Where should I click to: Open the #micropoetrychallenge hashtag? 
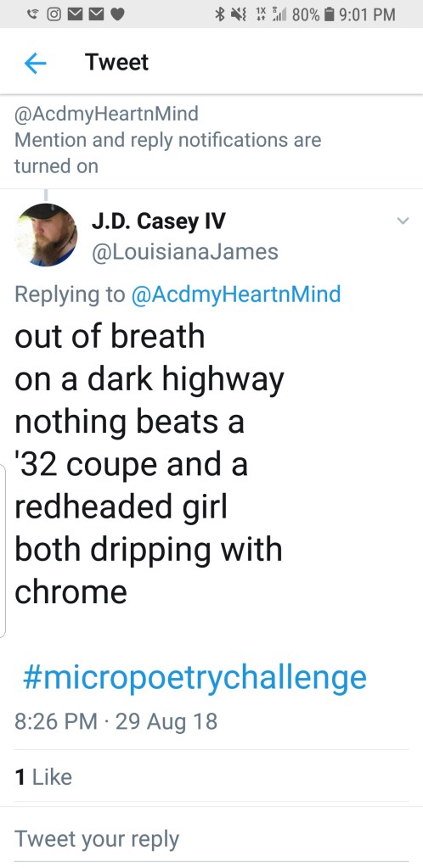[x=195, y=678]
